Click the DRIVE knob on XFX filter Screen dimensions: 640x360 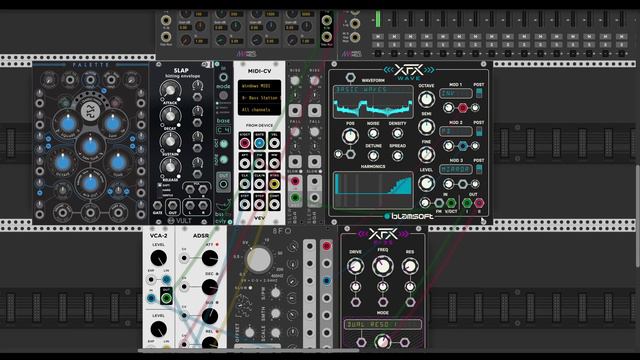click(355, 266)
